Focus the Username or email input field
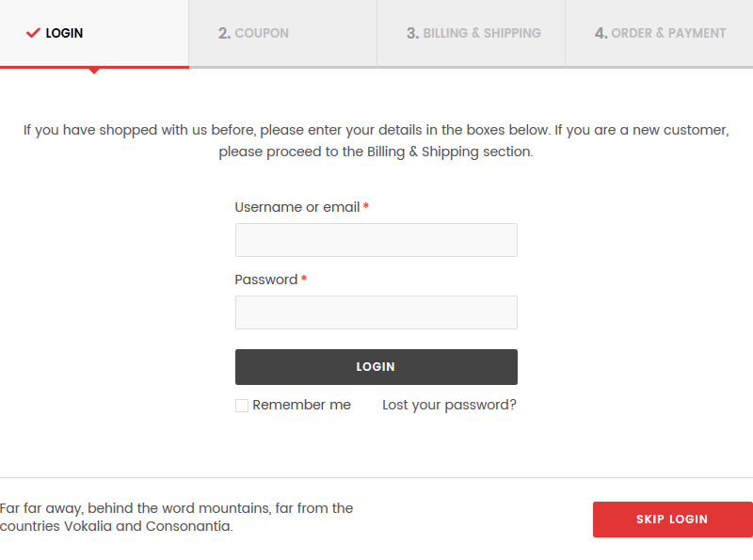The height and width of the screenshot is (560, 753). 376,240
